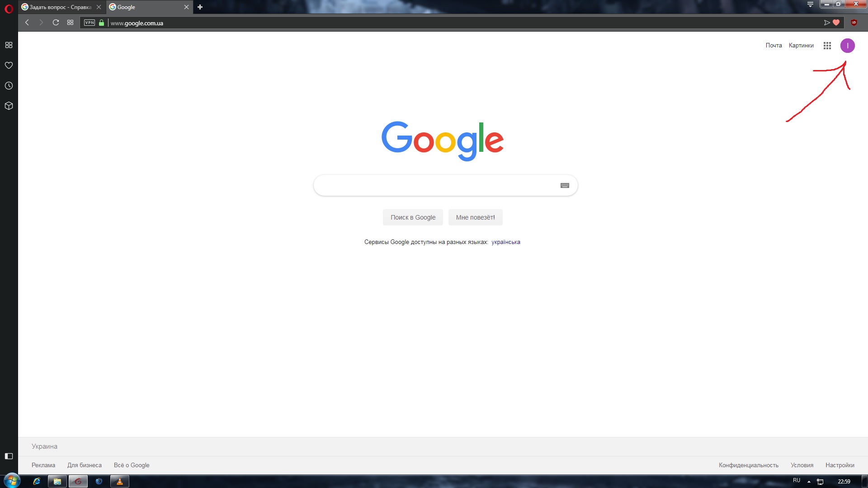Click the Мне повезёт! button
Viewport: 868px width, 488px height.
coord(475,217)
